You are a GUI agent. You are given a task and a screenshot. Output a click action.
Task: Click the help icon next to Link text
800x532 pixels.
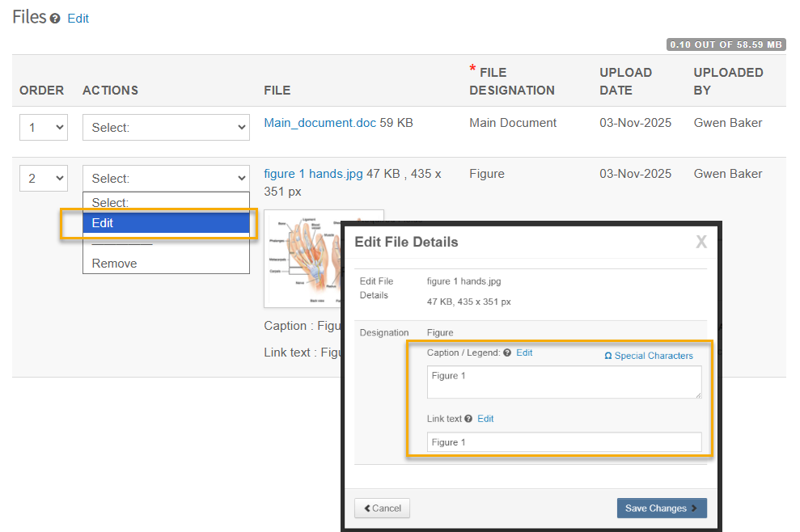(x=468, y=419)
